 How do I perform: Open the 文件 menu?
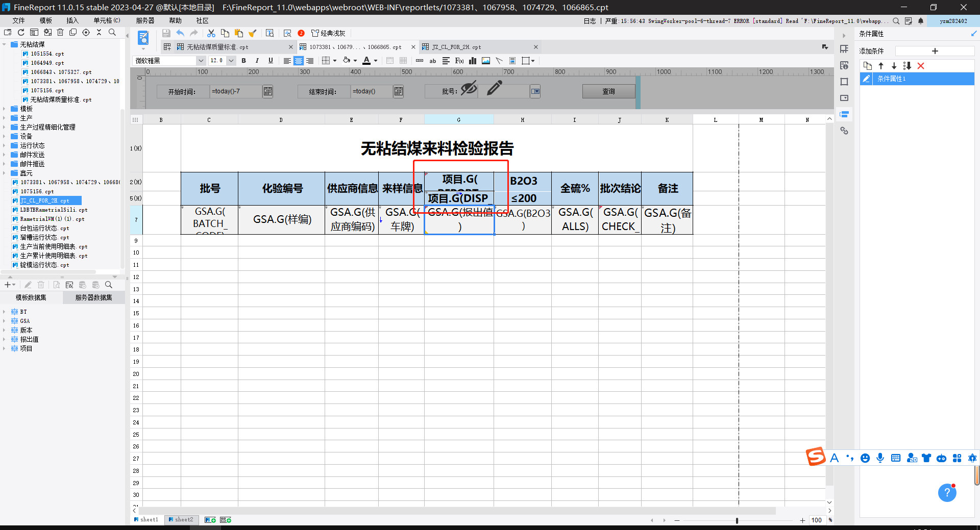(x=19, y=20)
